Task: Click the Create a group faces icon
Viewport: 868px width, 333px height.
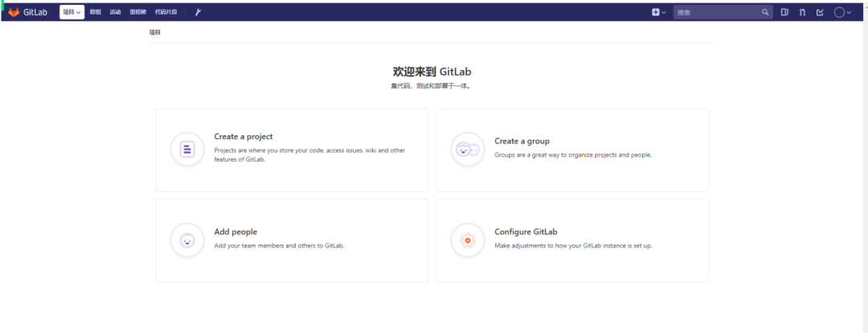Action: (468, 150)
